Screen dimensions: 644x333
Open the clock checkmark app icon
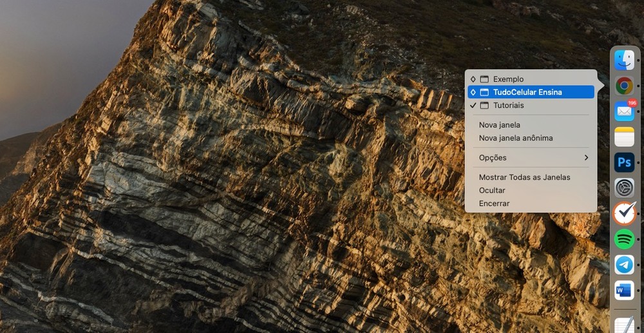(x=624, y=213)
